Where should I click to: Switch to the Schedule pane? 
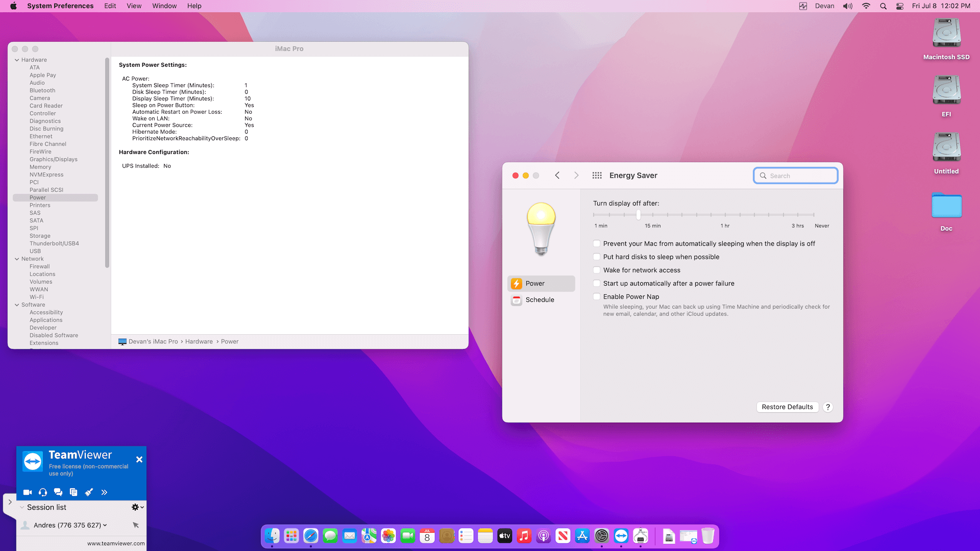[541, 300]
